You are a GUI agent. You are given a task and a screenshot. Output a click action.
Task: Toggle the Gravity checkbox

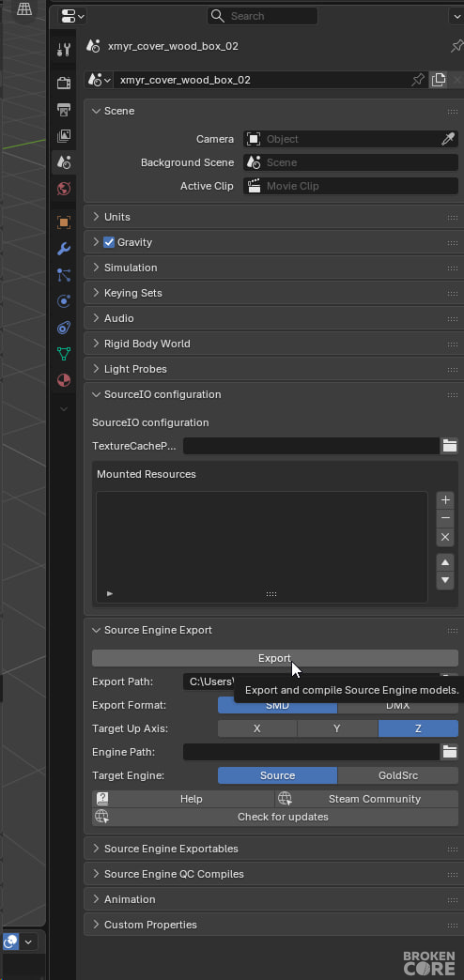click(110, 242)
